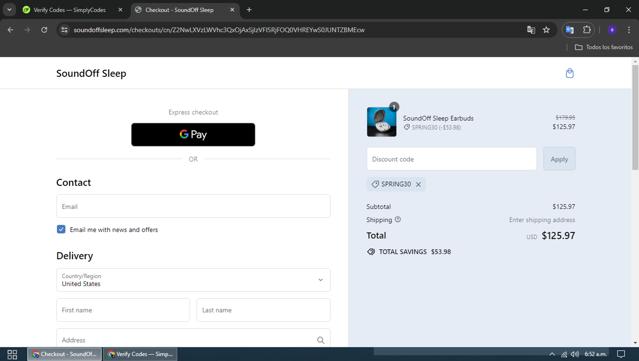Click the Total $125.97 amount
Viewport: 639px width, 361px height.
(558, 236)
